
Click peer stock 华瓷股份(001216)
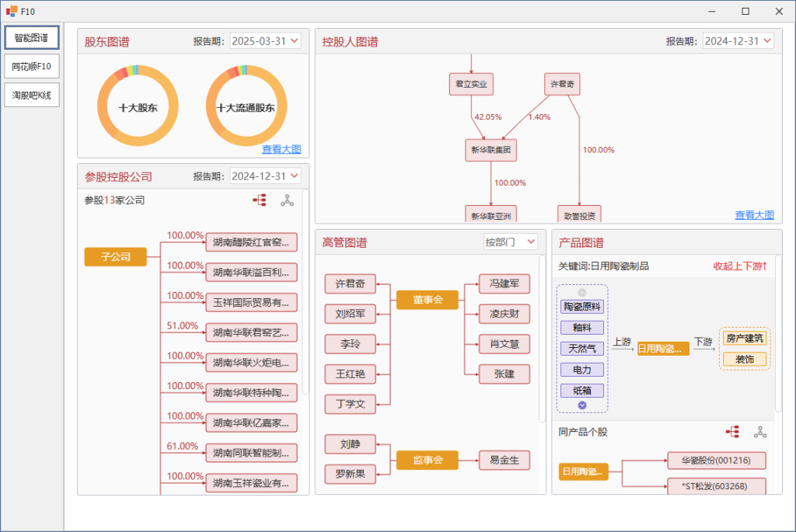click(x=716, y=461)
